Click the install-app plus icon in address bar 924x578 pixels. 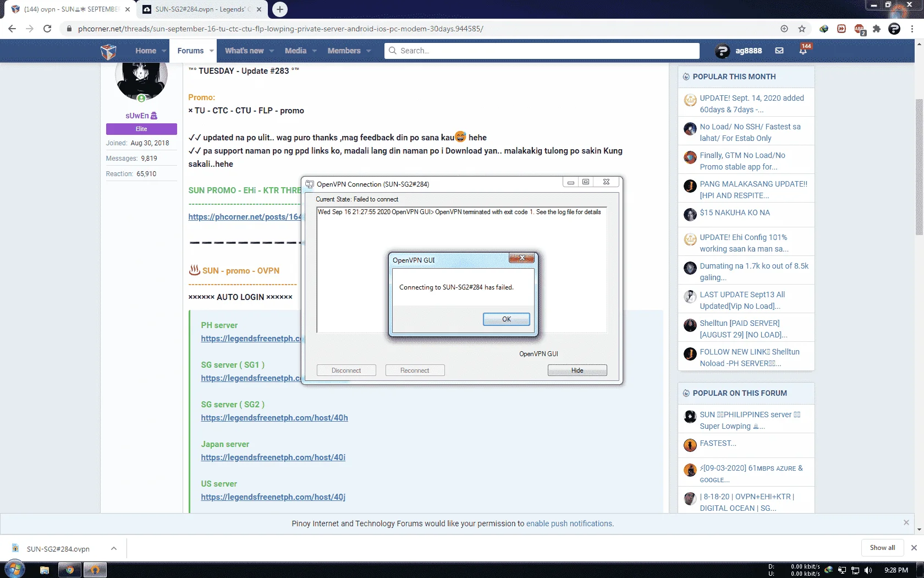click(784, 29)
